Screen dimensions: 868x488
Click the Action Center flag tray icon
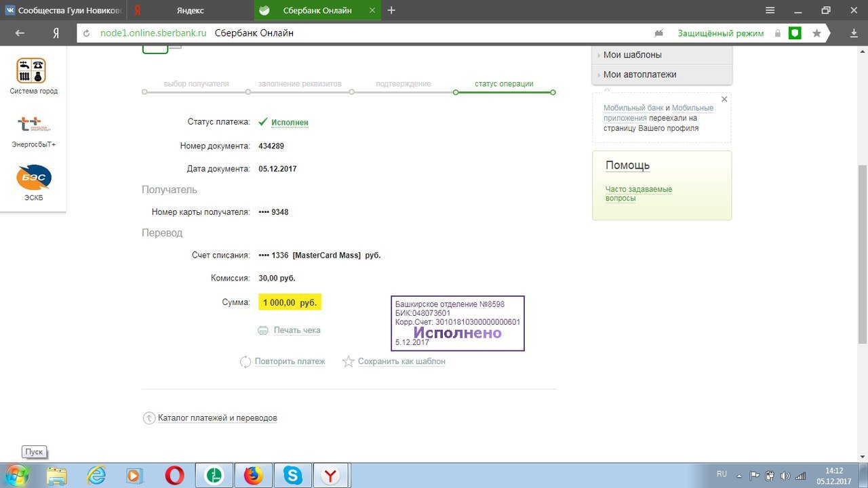[x=755, y=476]
